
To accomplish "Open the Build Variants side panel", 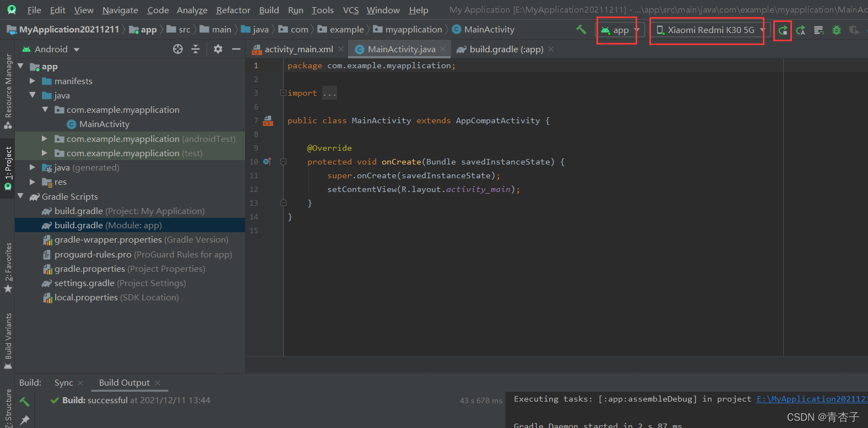I will coord(8,341).
